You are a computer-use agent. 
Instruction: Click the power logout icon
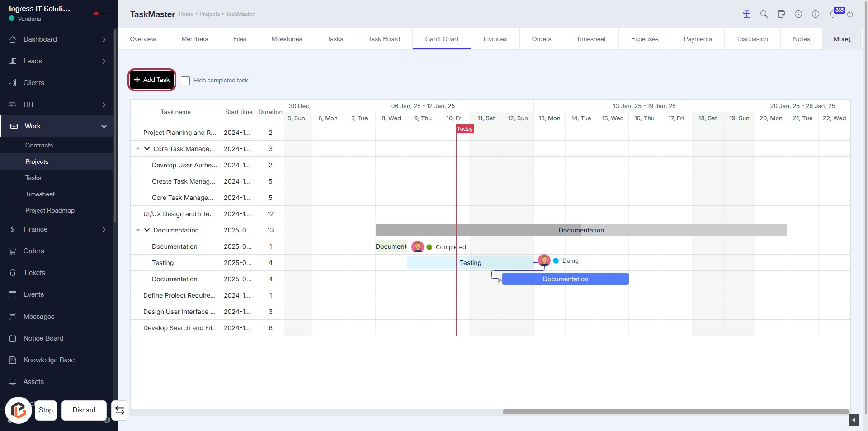tap(850, 14)
